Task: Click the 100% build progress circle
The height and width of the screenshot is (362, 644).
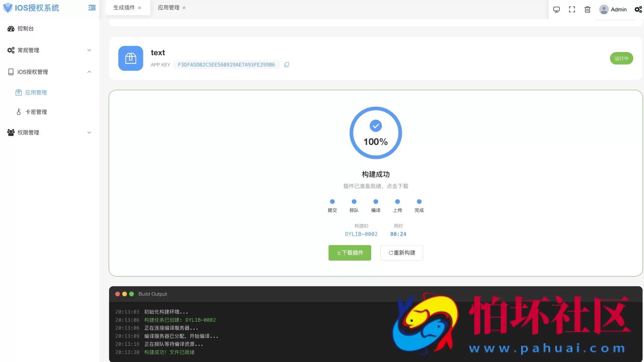Action: pos(376,133)
